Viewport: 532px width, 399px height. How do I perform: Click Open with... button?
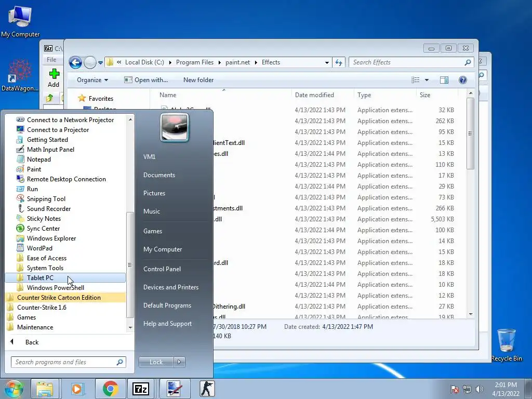coord(146,80)
